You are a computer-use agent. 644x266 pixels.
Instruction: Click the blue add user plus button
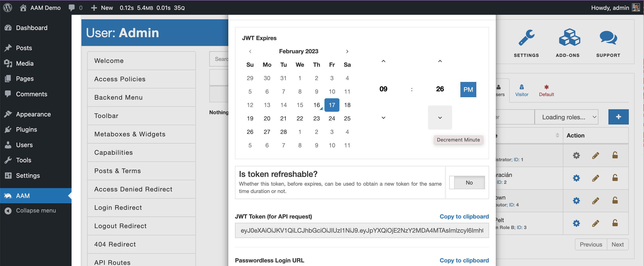pyautogui.click(x=618, y=117)
